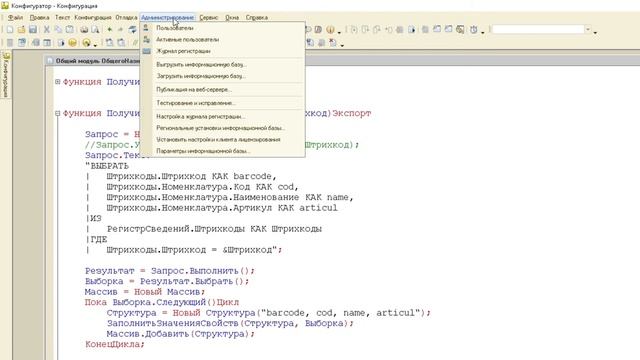Click the New document toolbar icon

coord(10,30)
